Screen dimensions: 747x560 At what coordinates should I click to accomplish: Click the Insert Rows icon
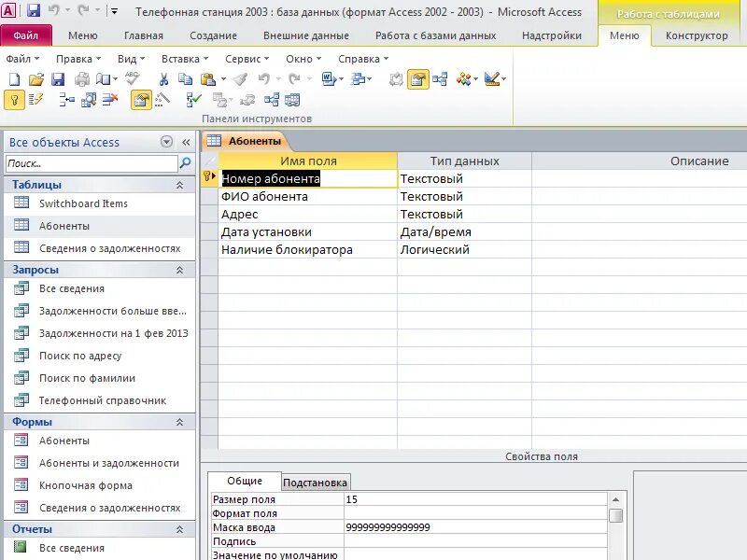(x=66, y=100)
